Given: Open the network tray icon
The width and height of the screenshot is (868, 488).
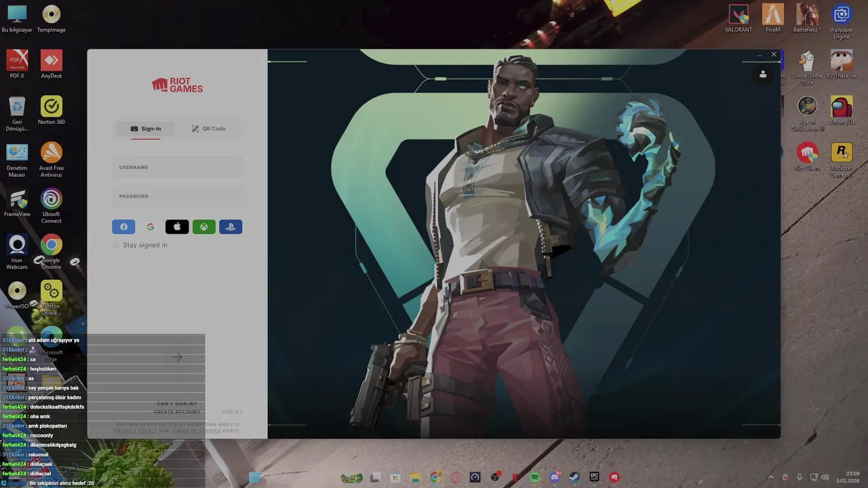Looking at the screenshot, I should [x=814, y=478].
